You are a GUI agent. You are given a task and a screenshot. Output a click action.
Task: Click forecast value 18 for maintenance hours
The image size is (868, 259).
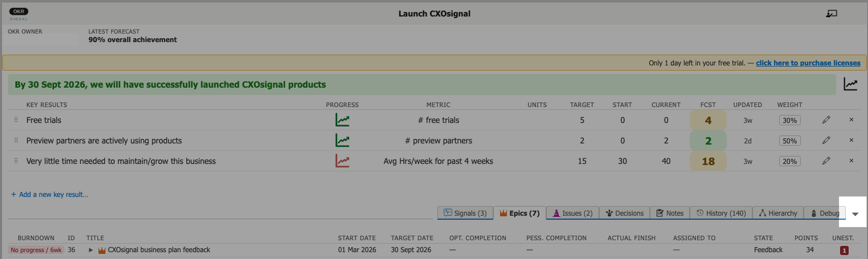[708, 161]
